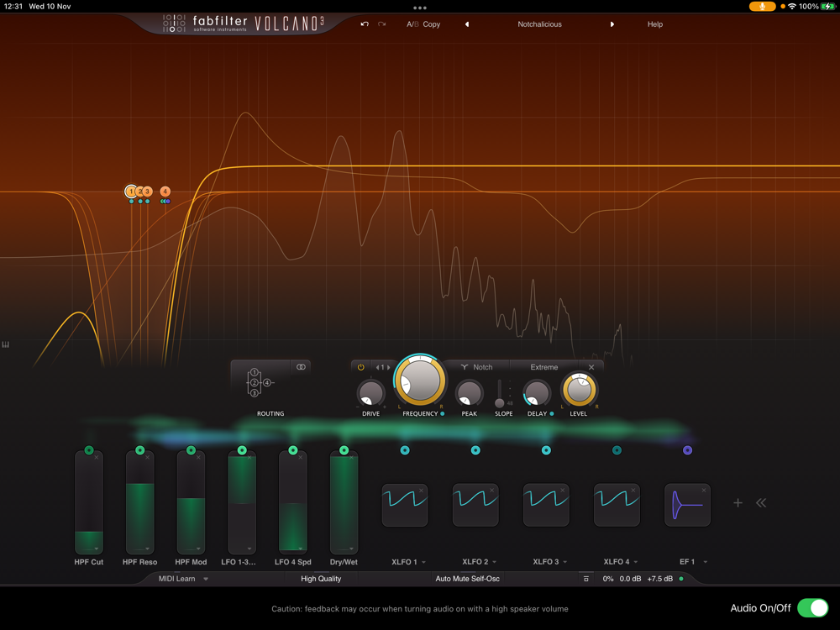Toggle the green bypass indicator dot
Image resolution: width=840 pixels, height=630 pixels.
[x=681, y=579]
